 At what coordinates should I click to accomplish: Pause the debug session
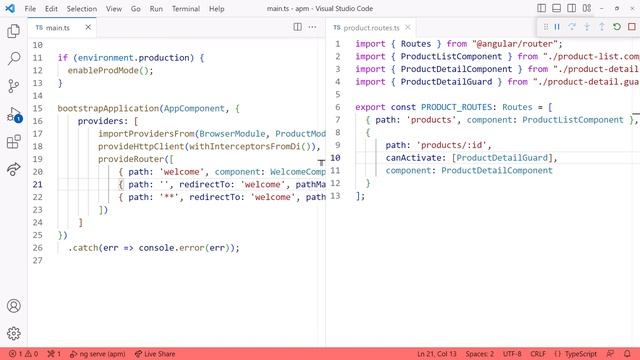557,27
